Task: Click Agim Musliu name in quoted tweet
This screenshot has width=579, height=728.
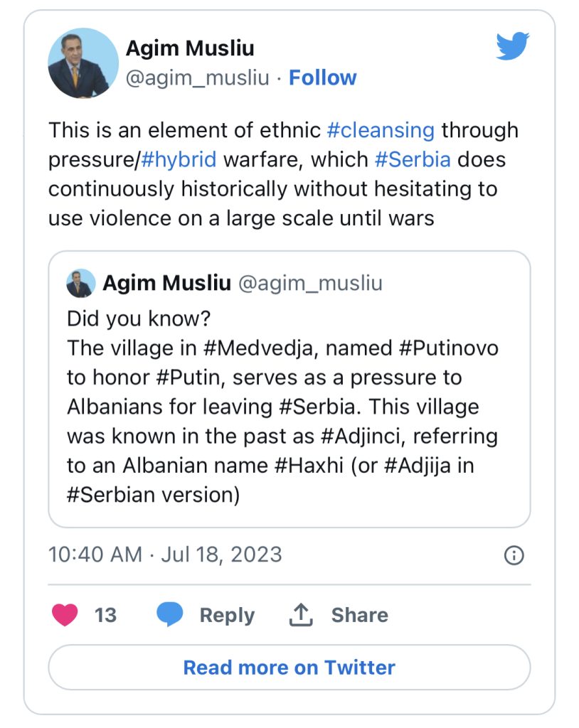Action: (x=167, y=283)
